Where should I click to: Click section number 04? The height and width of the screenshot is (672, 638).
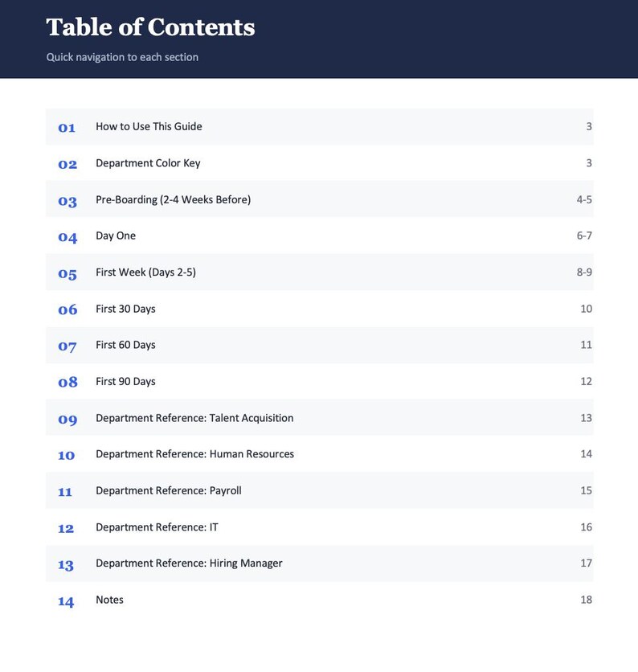(x=67, y=237)
